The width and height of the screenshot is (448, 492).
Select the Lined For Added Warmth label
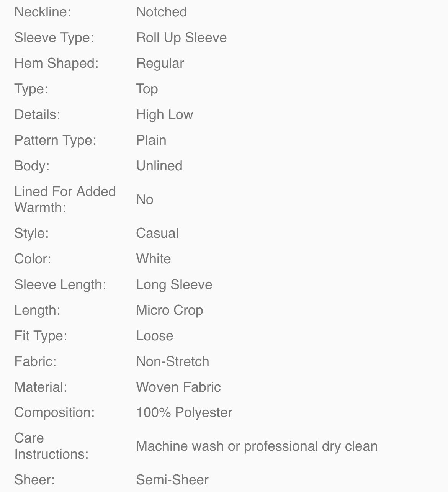[x=65, y=199]
